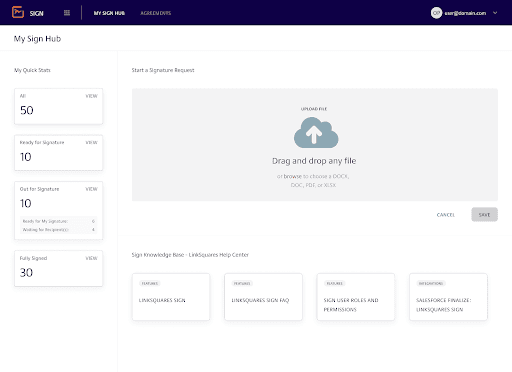Click View on Out for Signature card
Viewport: 512px width, 372px height.
tap(91, 189)
